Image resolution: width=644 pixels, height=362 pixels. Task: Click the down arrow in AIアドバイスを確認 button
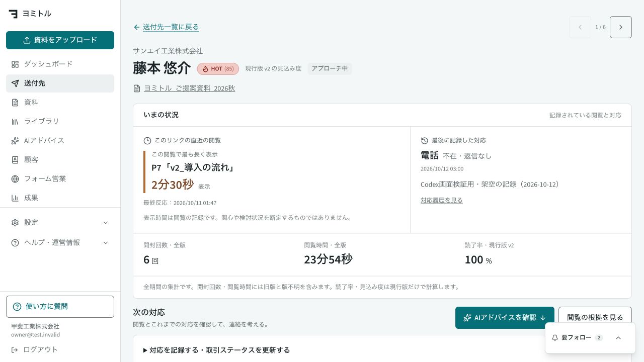(543, 318)
